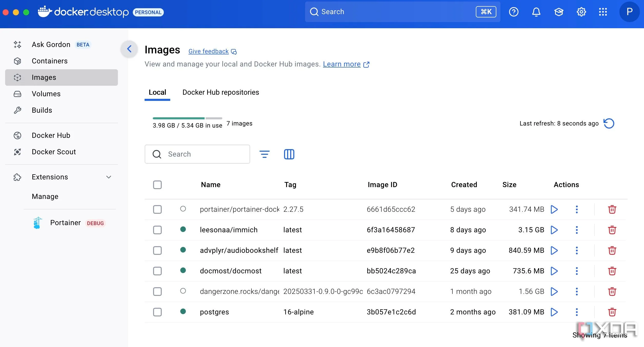Click the PERSONAL plan badge
Viewport: 644px width, 347px height.
[x=148, y=12]
